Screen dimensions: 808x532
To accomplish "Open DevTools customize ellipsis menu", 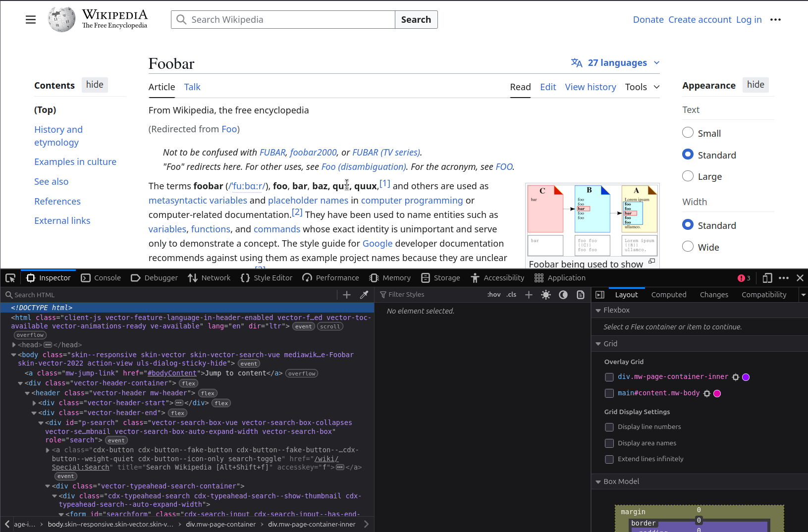I will (x=784, y=278).
